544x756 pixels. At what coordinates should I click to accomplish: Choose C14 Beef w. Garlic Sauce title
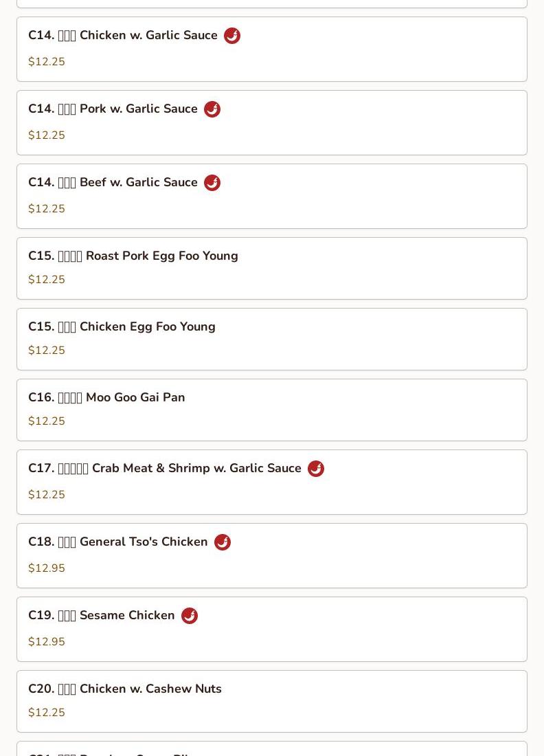coord(113,182)
